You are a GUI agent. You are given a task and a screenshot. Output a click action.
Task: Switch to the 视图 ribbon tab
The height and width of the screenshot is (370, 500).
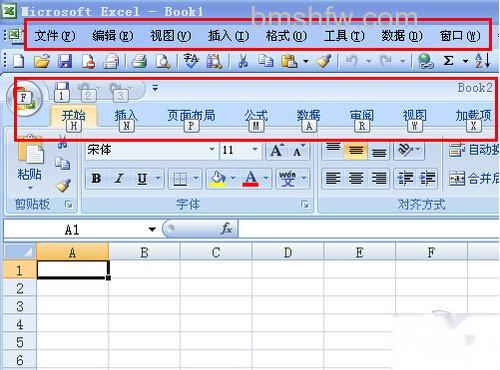414,116
